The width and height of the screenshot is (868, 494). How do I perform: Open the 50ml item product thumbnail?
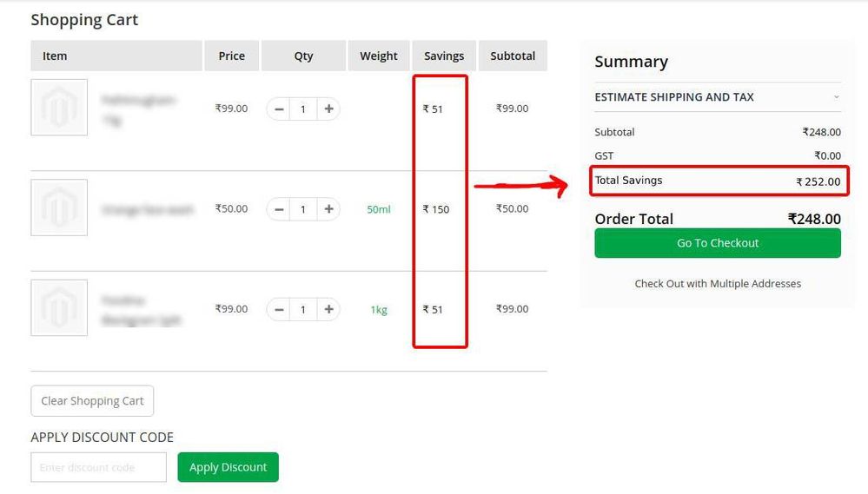point(59,207)
